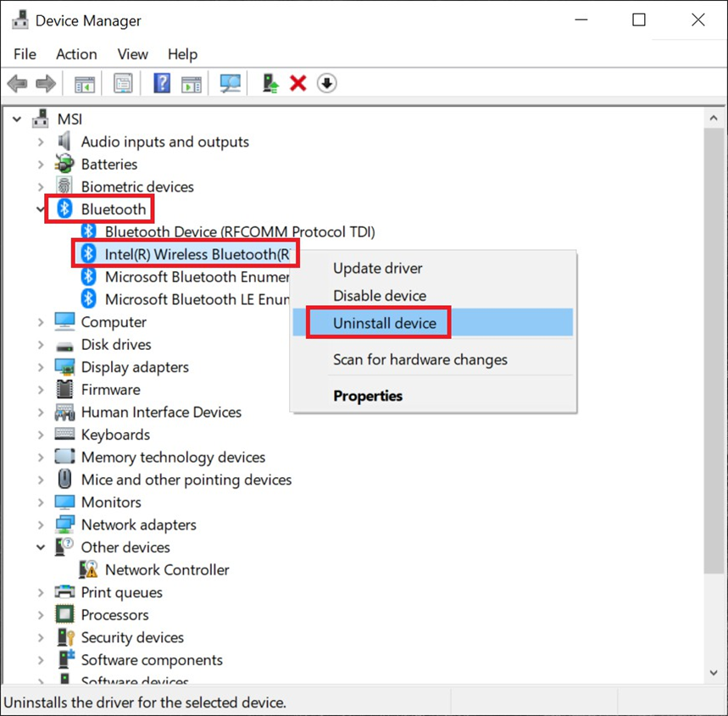Click Scan for hardware changes monitor icon
The height and width of the screenshot is (716, 728).
231,84
